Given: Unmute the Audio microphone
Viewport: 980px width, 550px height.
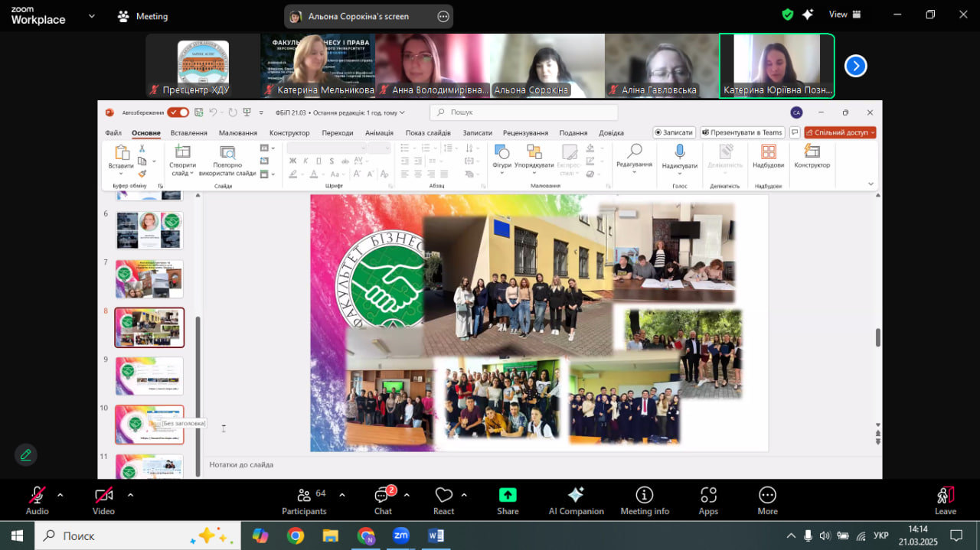Looking at the screenshot, I should tap(37, 495).
